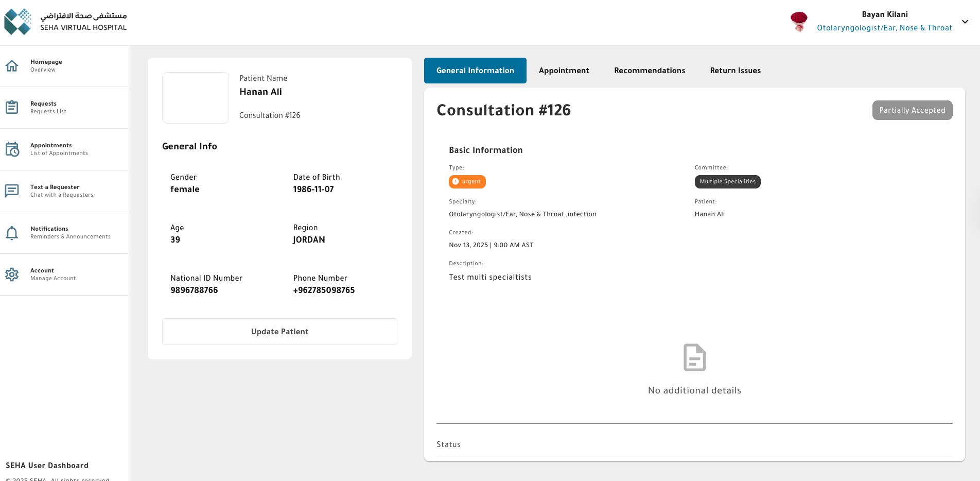
Task: Open Account settings via the gear icon
Action: point(12,274)
